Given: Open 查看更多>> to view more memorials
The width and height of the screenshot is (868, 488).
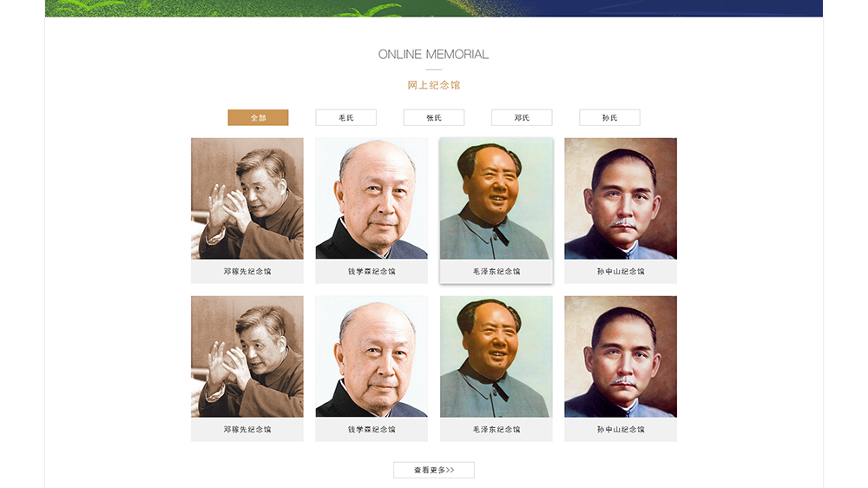Looking at the screenshot, I should tap(434, 470).
